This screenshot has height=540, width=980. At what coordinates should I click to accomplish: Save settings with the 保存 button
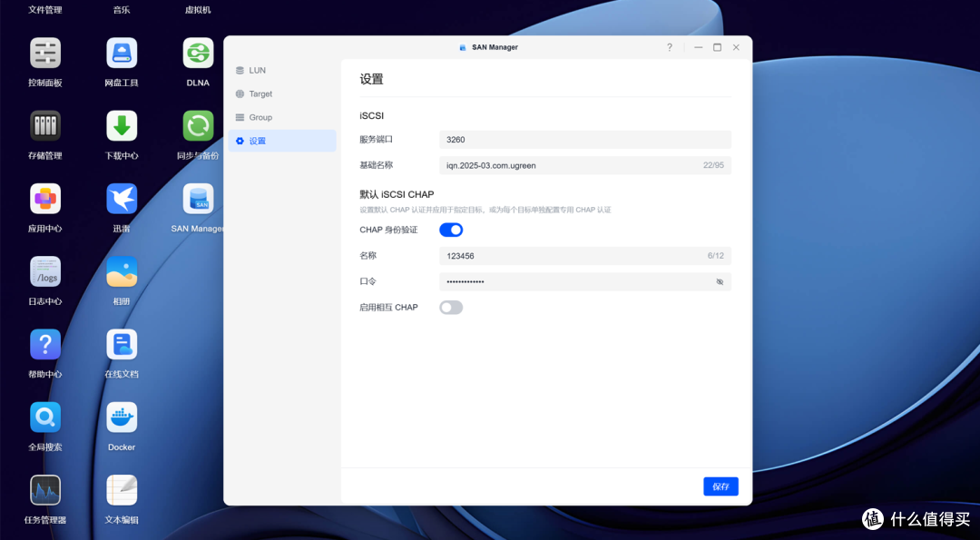(x=720, y=486)
